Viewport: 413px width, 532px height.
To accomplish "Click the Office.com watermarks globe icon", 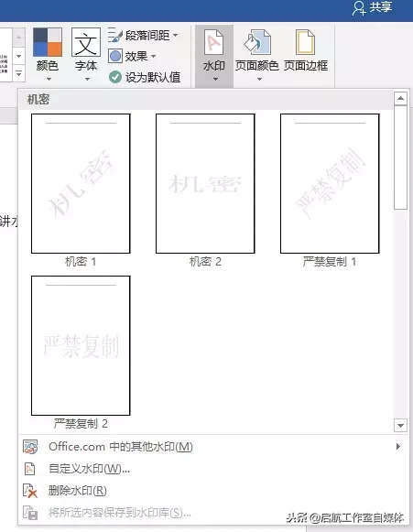I will [30, 447].
